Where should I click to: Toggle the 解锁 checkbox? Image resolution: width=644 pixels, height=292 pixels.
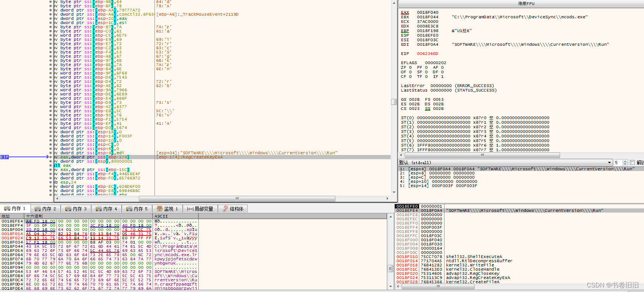(632, 163)
